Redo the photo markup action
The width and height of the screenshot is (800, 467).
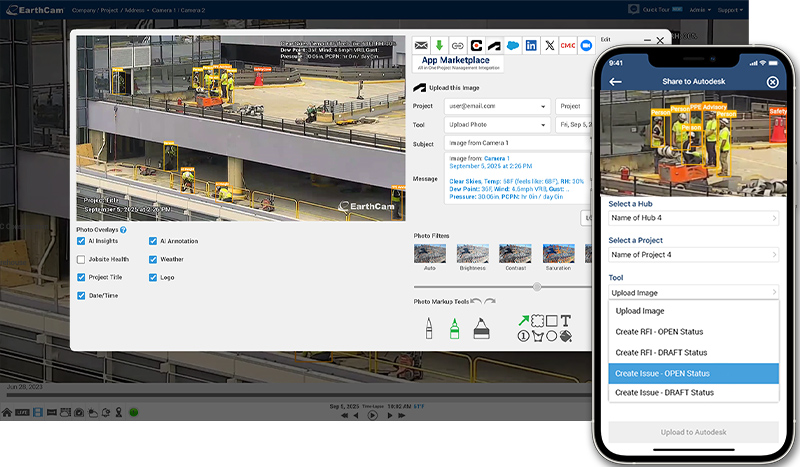point(490,301)
